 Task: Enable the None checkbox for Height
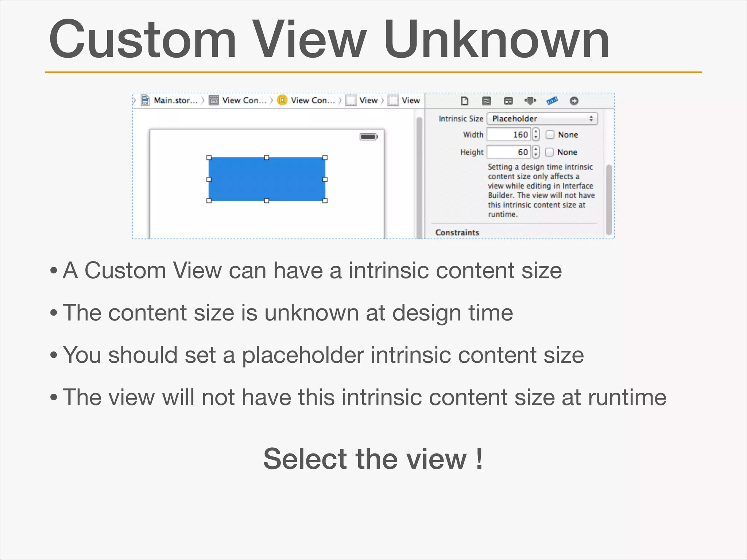pyautogui.click(x=549, y=152)
